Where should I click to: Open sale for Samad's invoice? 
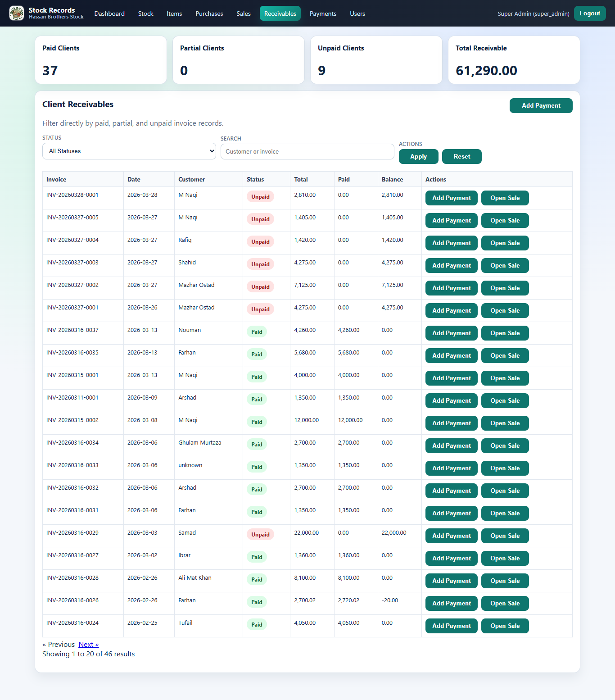click(x=505, y=536)
